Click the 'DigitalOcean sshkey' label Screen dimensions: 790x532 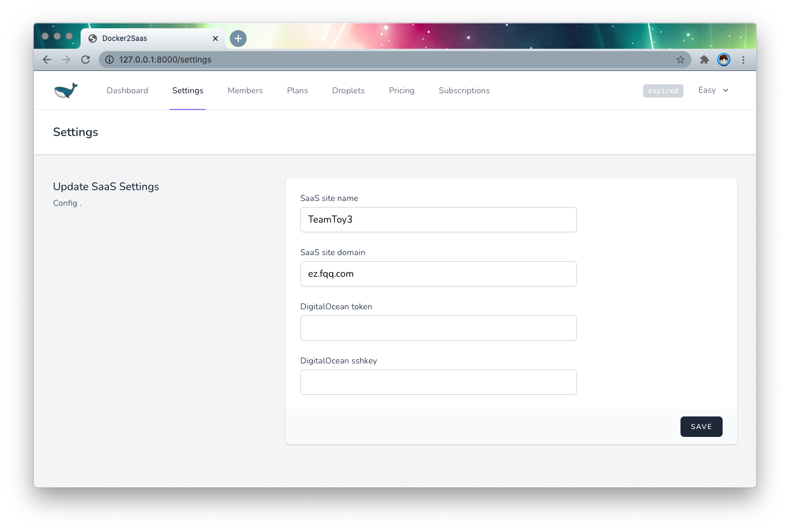(x=339, y=360)
